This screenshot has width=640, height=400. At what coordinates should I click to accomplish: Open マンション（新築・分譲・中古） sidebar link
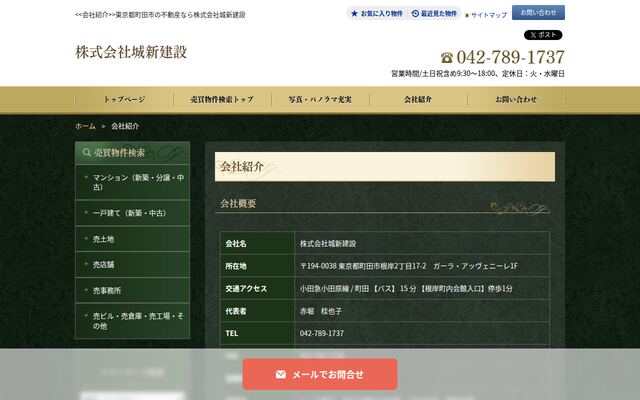click(x=132, y=182)
